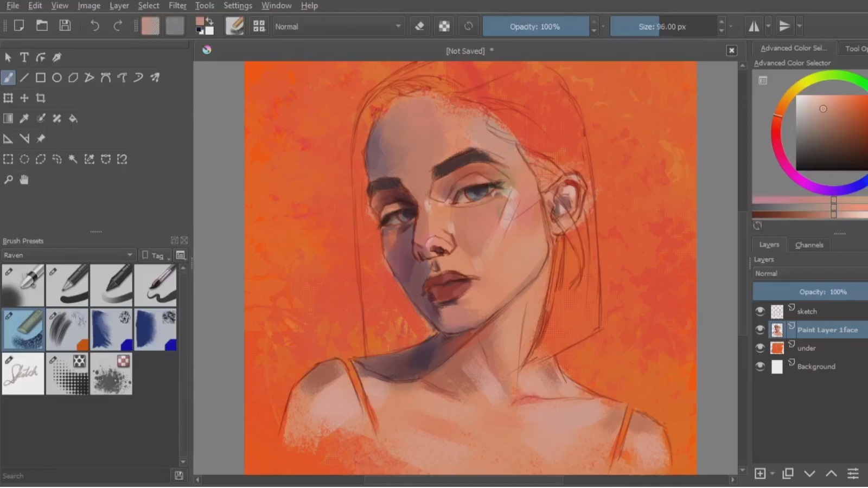Click the Search field for brush presets

point(86,476)
